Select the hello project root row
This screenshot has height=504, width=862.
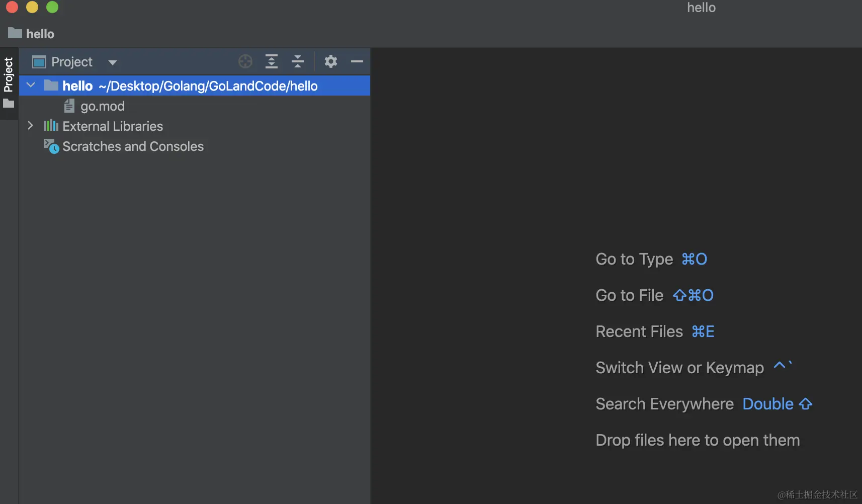(195, 86)
